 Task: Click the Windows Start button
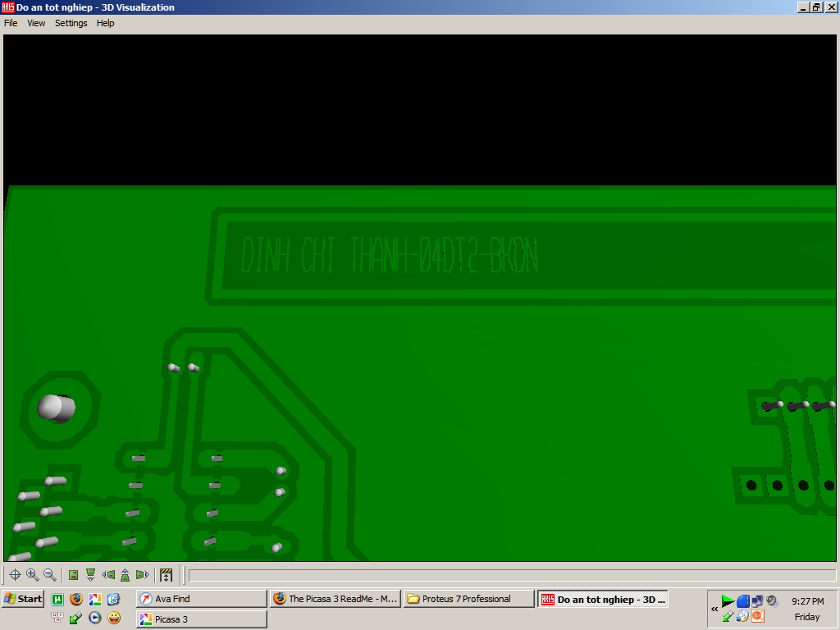pyautogui.click(x=23, y=599)
